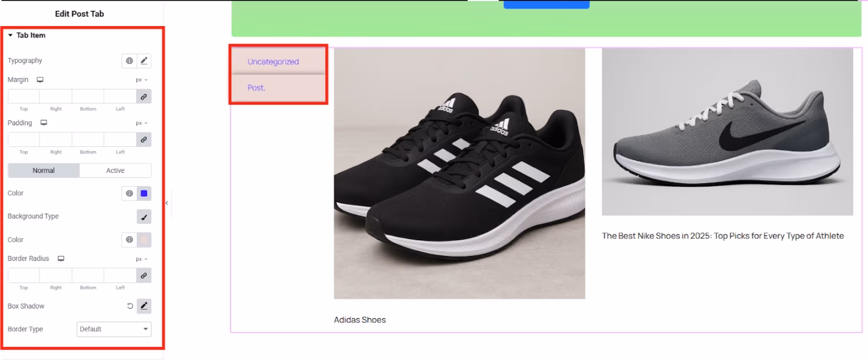Open the Uncategorized post tab
Viewport: 868px width, 360px height.
(x=273, y=62)
